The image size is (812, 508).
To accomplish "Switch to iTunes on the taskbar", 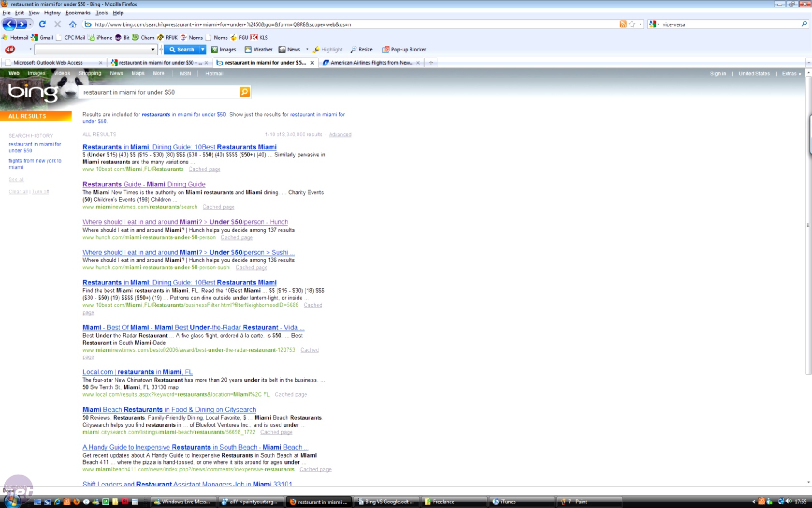I will pos(522,502).
